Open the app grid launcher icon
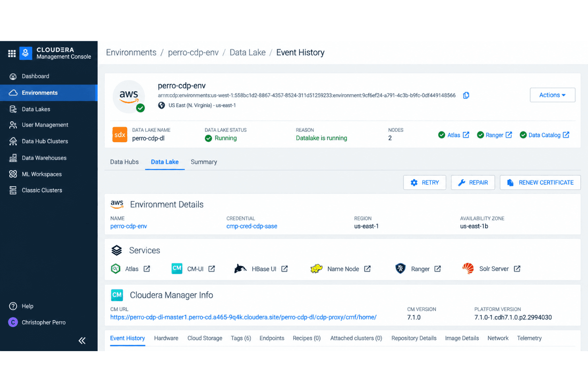The image size is (588, 392). pyautogui.click(x=12, y=53)
